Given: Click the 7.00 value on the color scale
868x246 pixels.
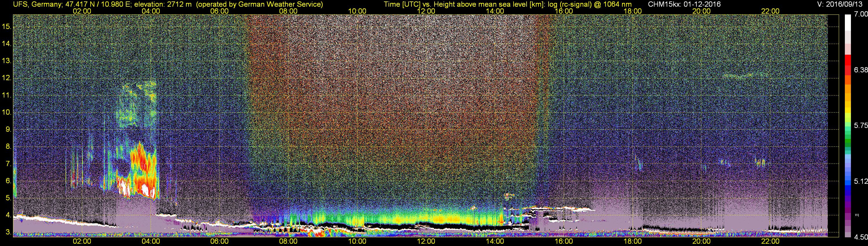Looking at the screenshot, I should (861, 14).
